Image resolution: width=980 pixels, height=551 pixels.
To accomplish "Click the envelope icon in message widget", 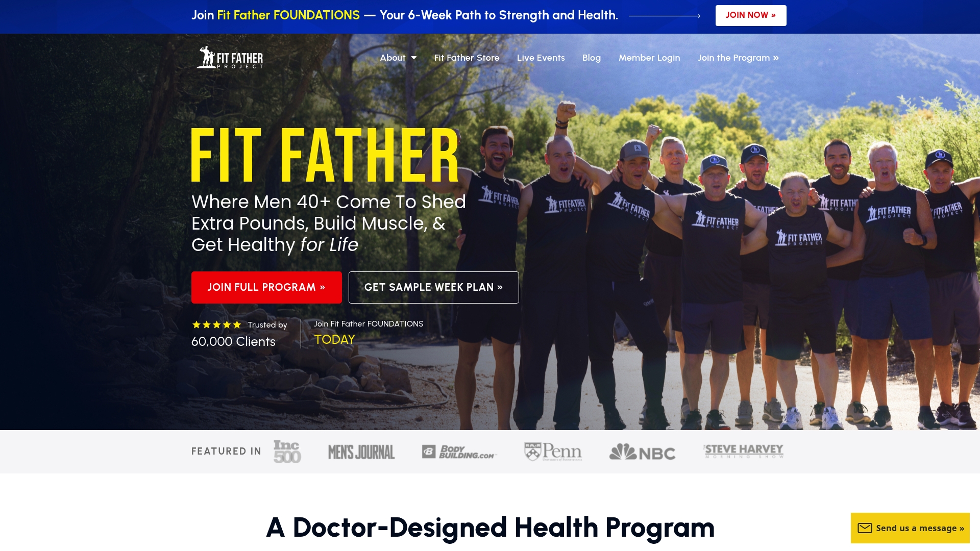I will click(x=865, y=528).
